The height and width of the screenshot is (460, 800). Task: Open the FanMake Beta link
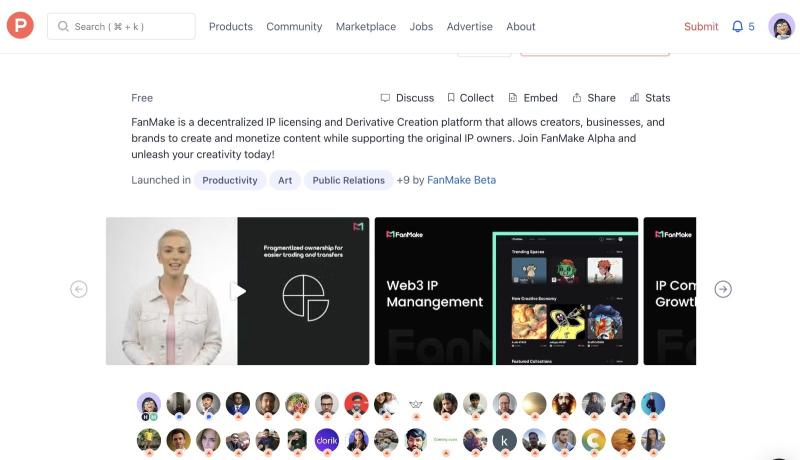tap(461, 180)
